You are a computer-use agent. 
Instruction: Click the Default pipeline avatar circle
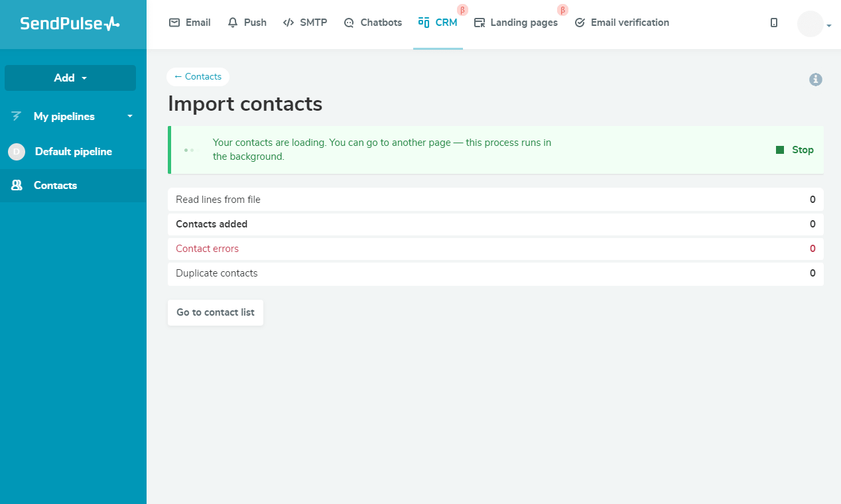17,152
